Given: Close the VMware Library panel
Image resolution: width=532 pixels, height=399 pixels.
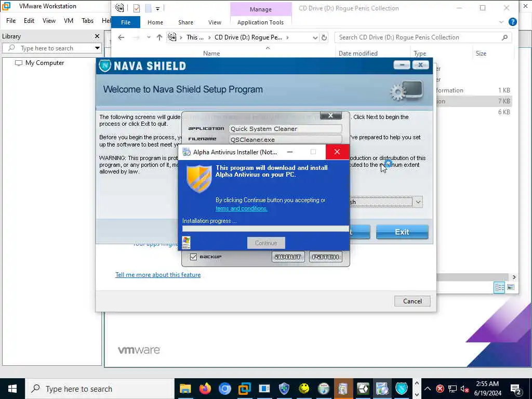Looking at the screenshot, I should tap(97, 36).
